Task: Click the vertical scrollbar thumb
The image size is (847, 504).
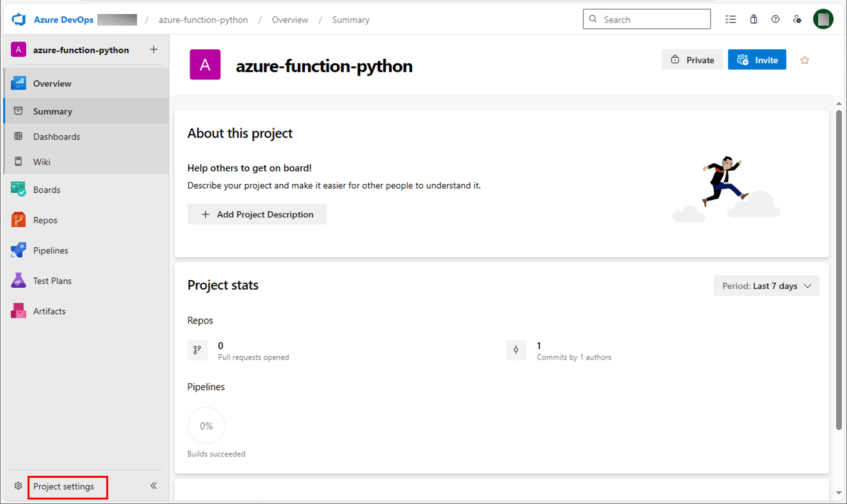Action: [839, 269]
